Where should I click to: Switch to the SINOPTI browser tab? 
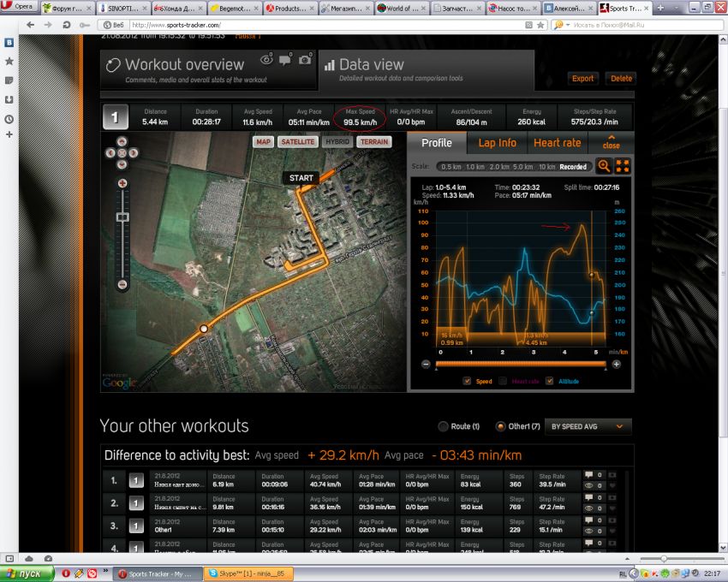click(x=123, y=8)
